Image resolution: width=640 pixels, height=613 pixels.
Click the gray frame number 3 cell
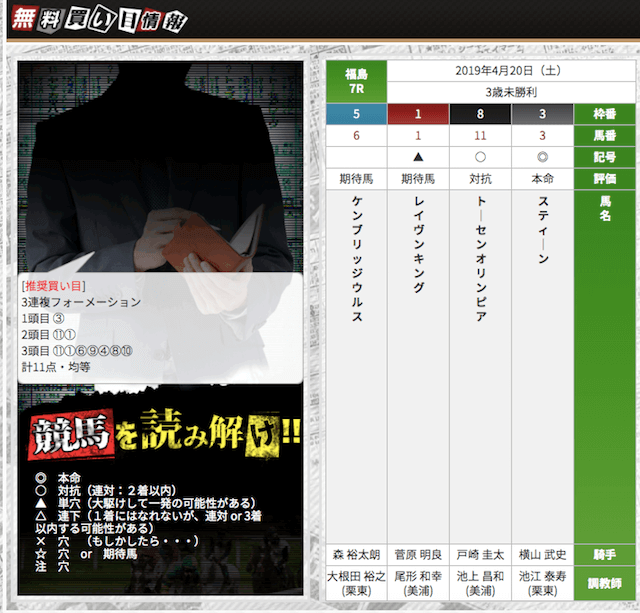pos(542,114)
